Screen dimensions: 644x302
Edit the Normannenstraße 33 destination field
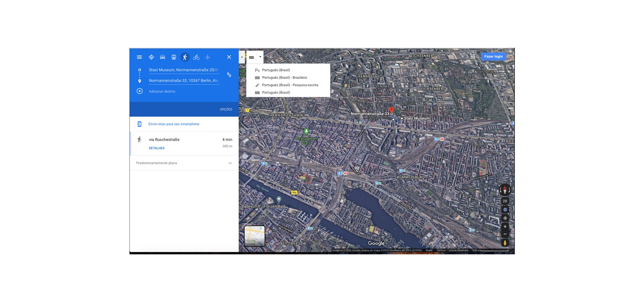coord(184,81)
